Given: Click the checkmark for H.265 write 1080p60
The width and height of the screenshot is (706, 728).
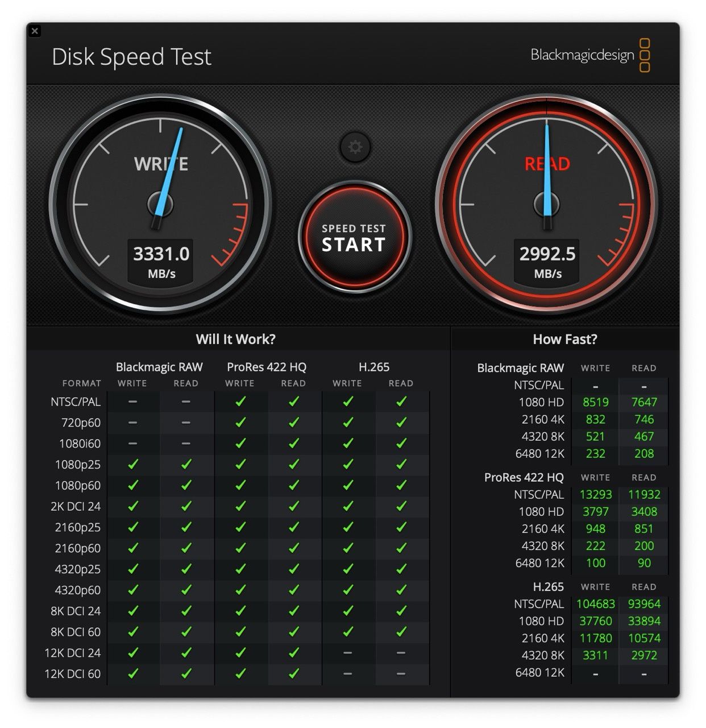Looking at the screenshot, I should pos(348,485).
